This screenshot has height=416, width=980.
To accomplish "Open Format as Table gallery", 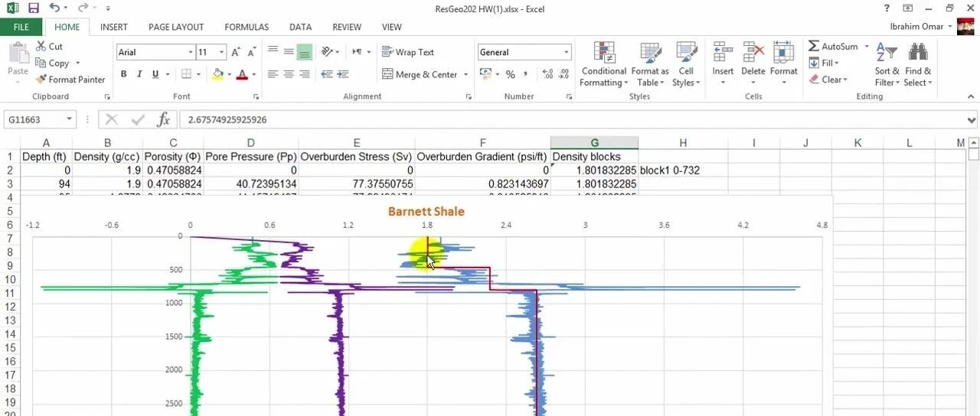I will coord(650,64).
